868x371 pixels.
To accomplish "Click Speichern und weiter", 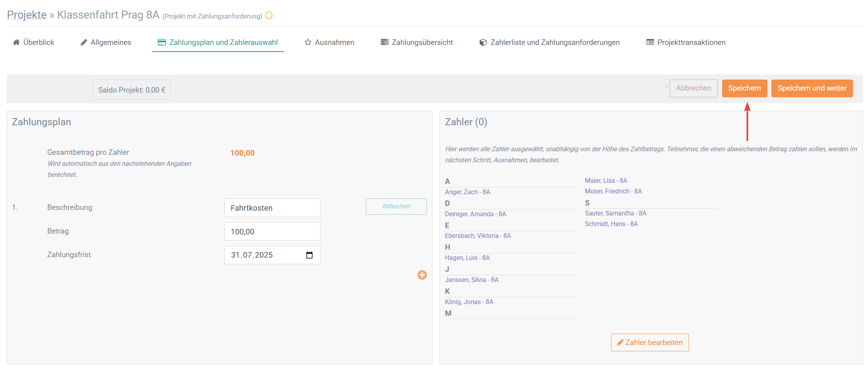I will click(x=812, y=88).
